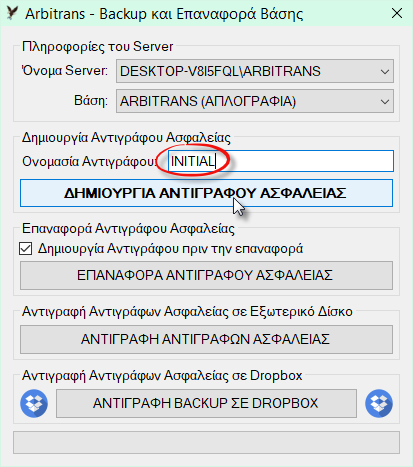Viewport: 413px width, 467px height.
Task: Click the ΔΗΜΙΟΥΡΓΙΑ ΑΝΤΙΓΡΑΦΟΥ ΑΣΦΑΛΕΙΑΣ button
Action: [x=206, y=193]
